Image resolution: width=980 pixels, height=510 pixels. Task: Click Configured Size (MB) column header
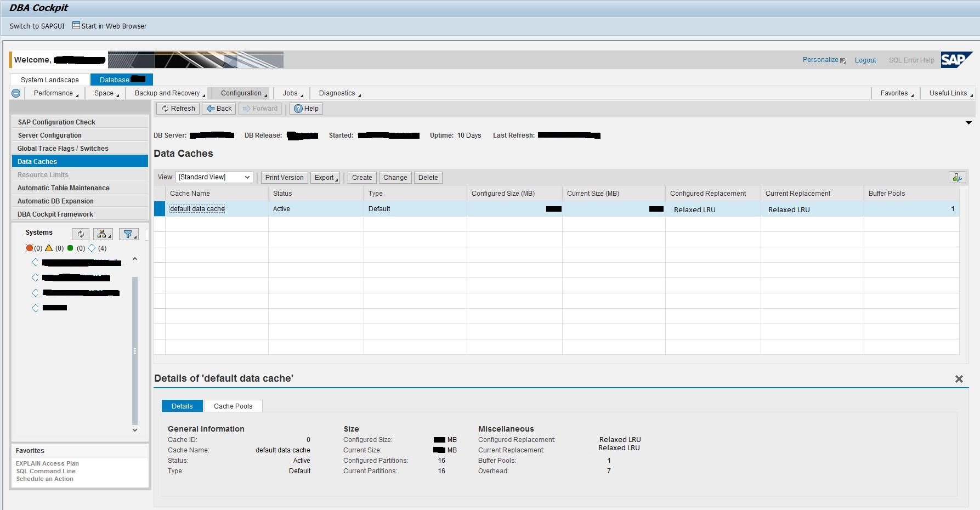pyautogui.click(x=514, y=194)
